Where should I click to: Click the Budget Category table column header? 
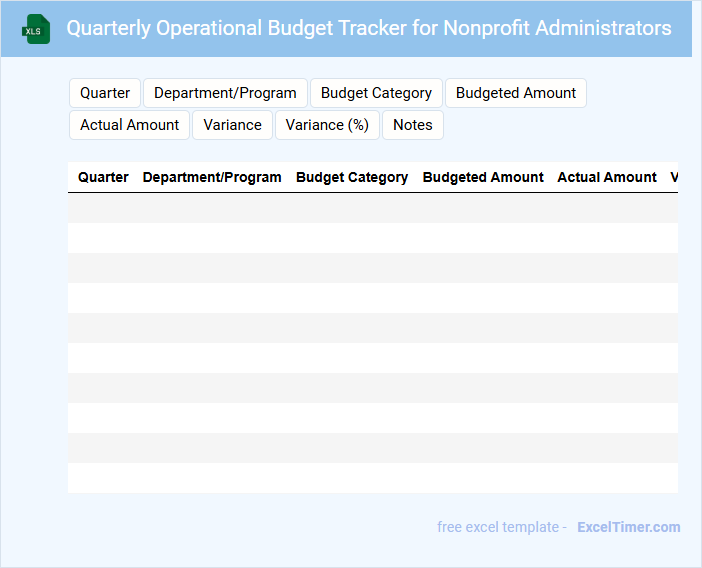click(x=352, y=177)
